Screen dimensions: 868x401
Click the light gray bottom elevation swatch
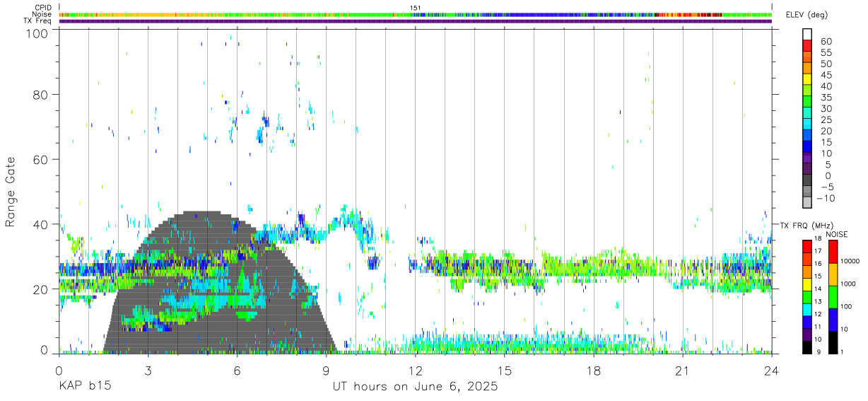point(807,204)
